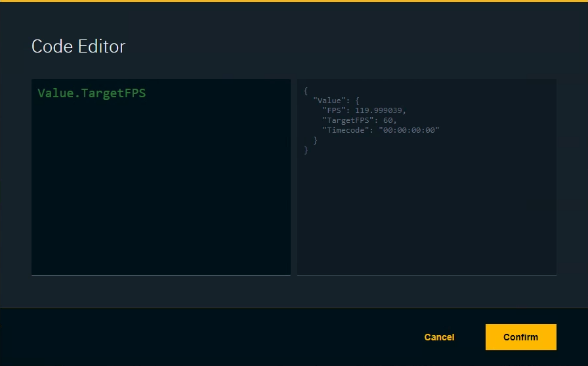Focus the code expression editor field
Screen dimensions: 588x366
tap(161, 177)
